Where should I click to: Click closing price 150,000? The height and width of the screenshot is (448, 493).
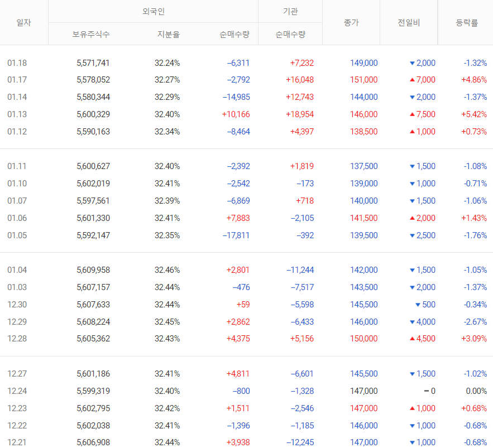click(364, 339)
